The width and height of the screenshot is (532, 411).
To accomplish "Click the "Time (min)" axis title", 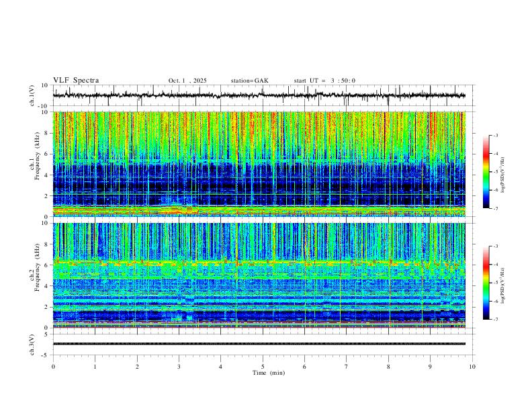I will tap(269, 373).
